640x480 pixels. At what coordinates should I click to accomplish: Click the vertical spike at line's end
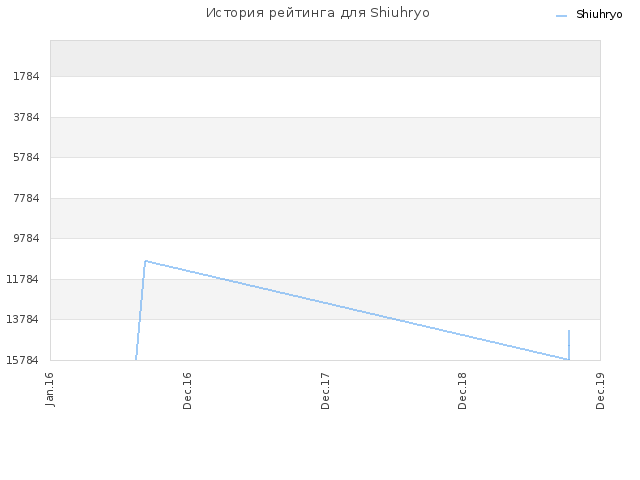coord(569,345)
